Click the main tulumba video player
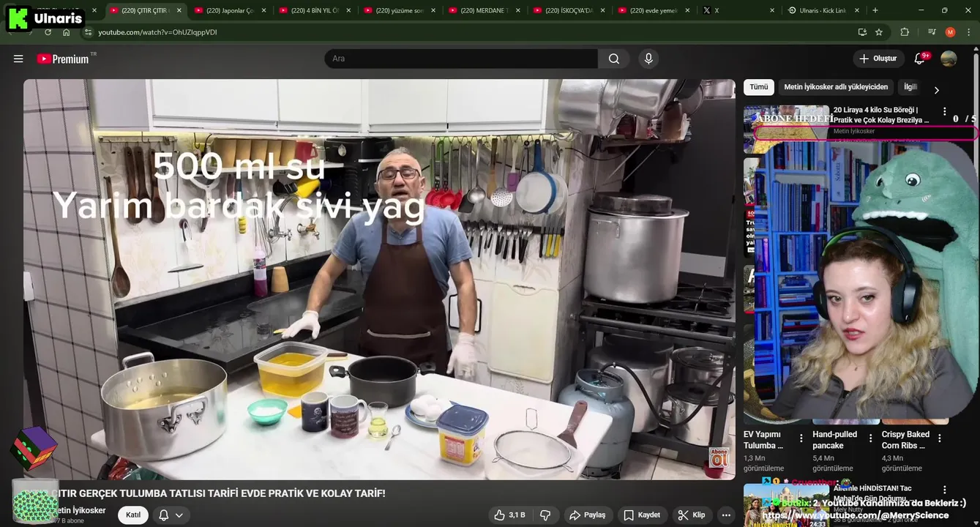 379,280
